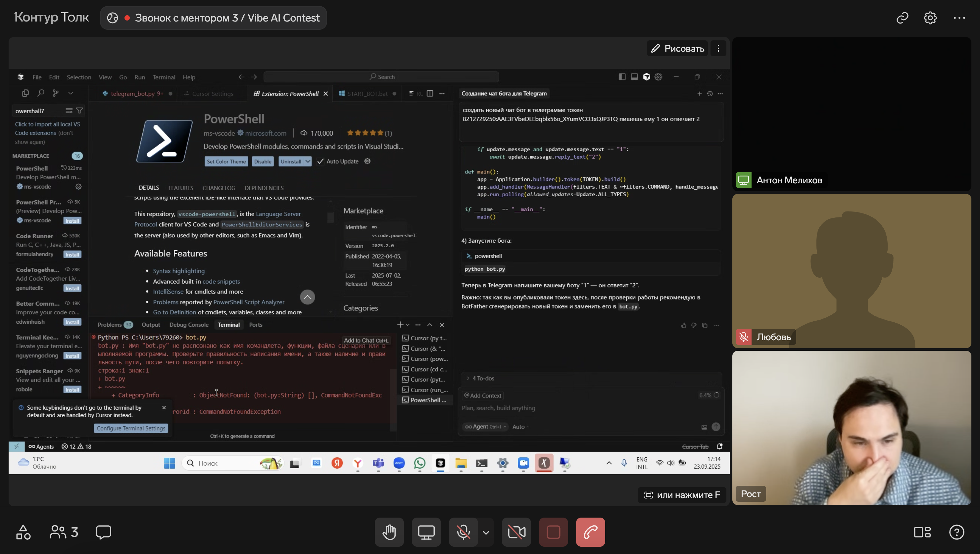Click the fullscreen 'или нажмите F' button
The height and width of the screenshot is (554, 980).
tap(682, 495)
